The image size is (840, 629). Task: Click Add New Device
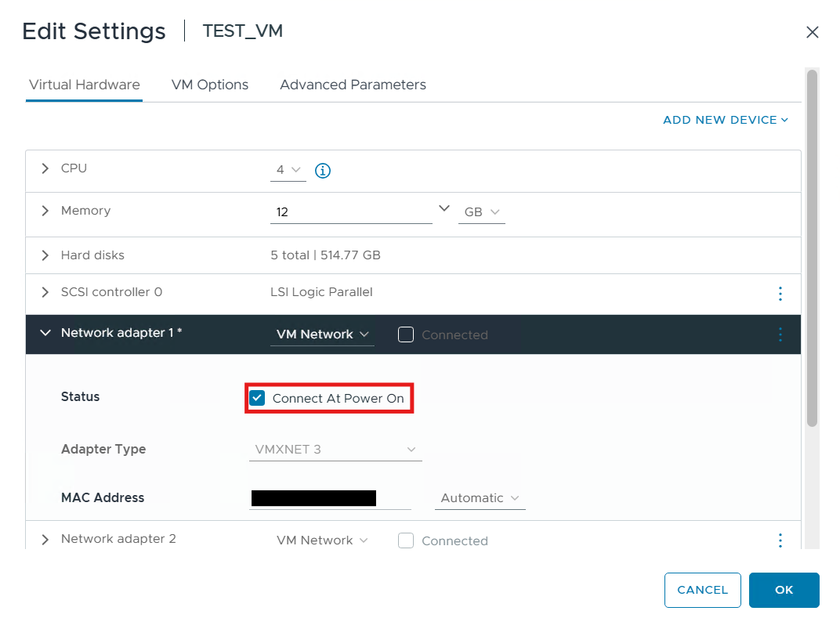click(x=725, y=120)
